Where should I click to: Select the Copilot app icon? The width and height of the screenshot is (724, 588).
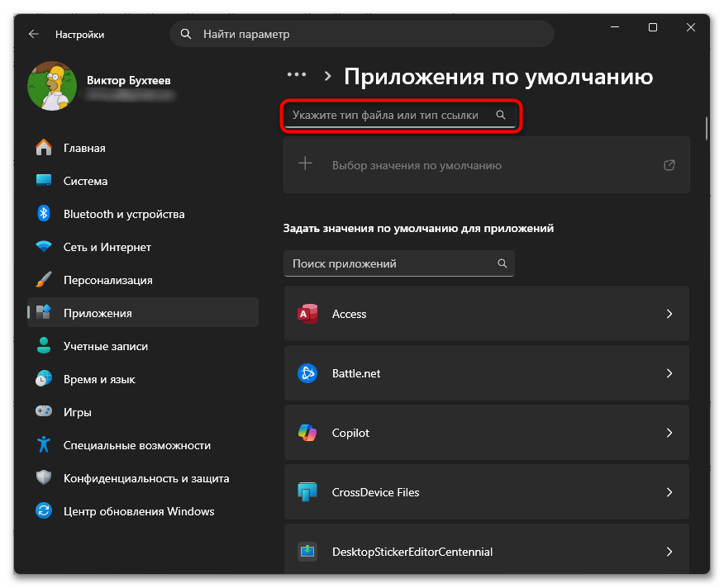(307, 433)
